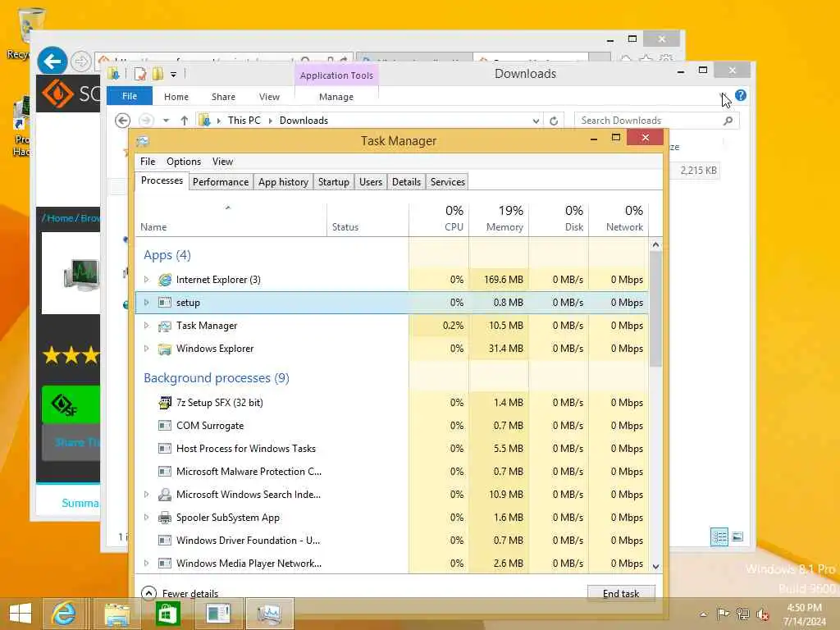Click the muted volume tray icon

click(x=762, y=614)
